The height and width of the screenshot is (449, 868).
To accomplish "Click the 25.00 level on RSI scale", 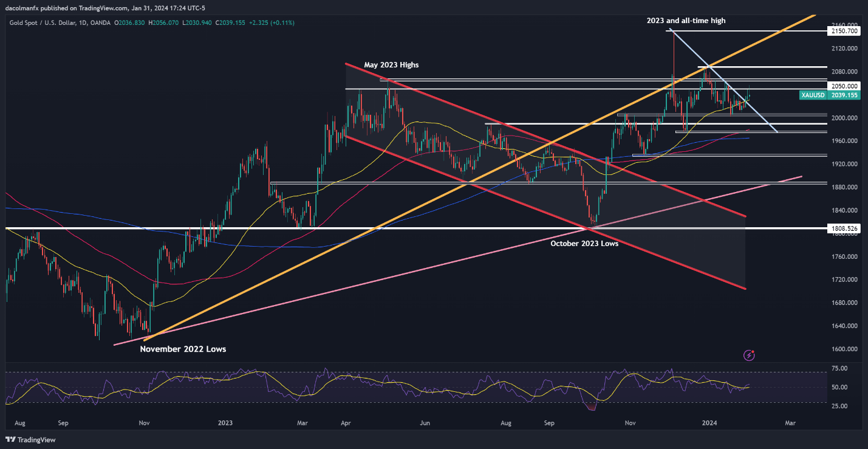I will coord(839,406).
